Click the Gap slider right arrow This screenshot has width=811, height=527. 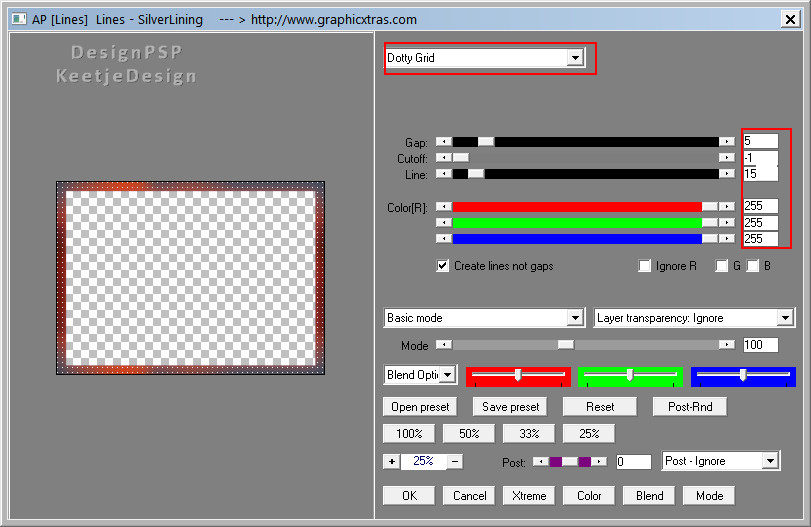(727, 142)
